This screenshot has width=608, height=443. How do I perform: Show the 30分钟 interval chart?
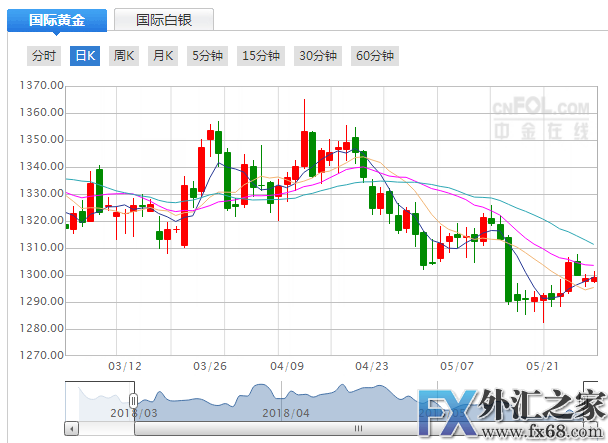(318, 56)
